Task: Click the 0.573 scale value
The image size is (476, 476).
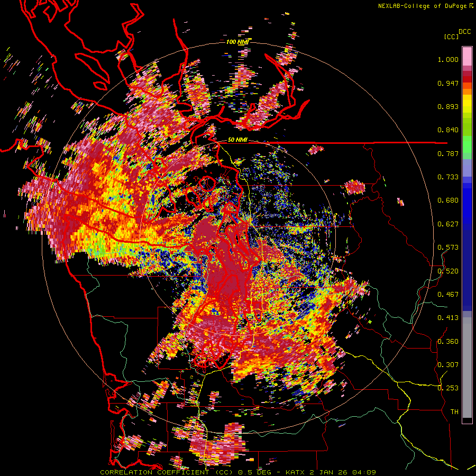Action: (448, 248)
